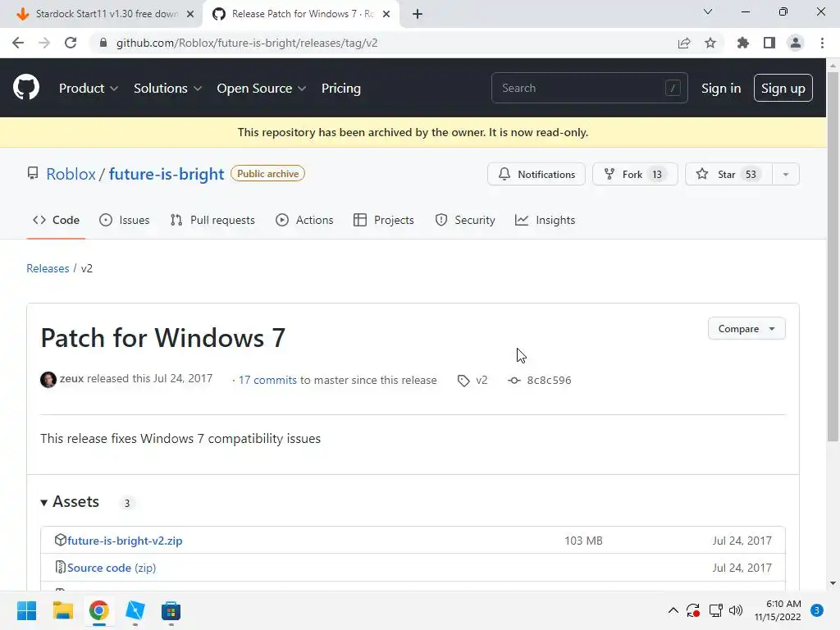Fork the repository button
This screenshot has width=840, height=630.
click(635, 174)
